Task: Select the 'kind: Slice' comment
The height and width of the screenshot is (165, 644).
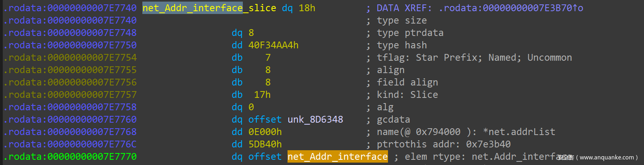Action: coord(407,95)
